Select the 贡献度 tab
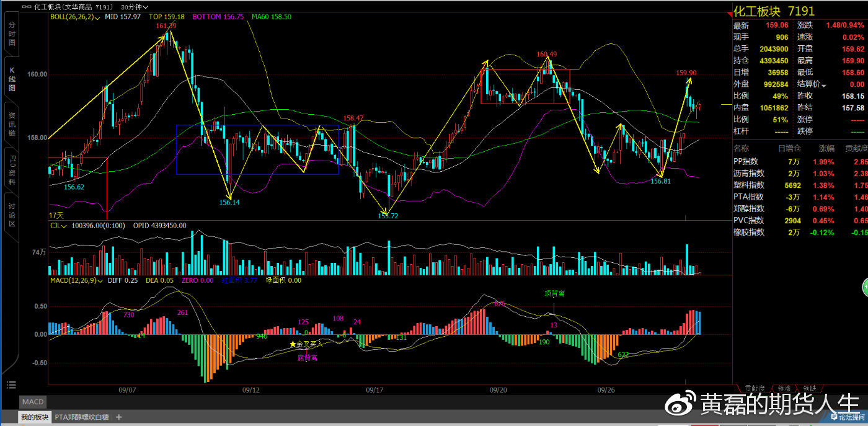Screen dimensions: 868x426 755,388
